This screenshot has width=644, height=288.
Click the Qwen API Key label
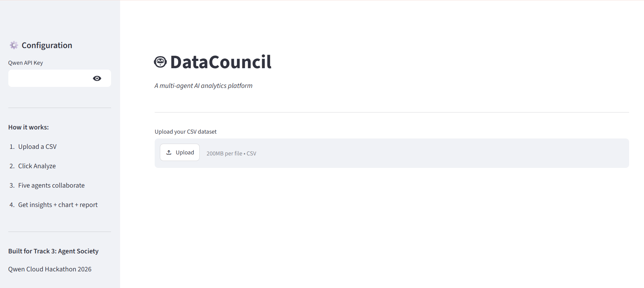click(x=26, y=63)
